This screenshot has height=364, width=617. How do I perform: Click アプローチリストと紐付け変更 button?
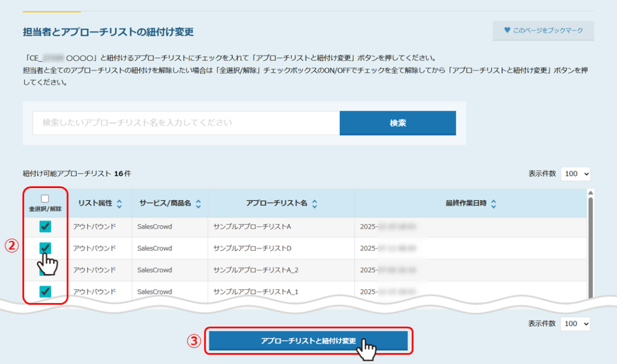(308, 341)
